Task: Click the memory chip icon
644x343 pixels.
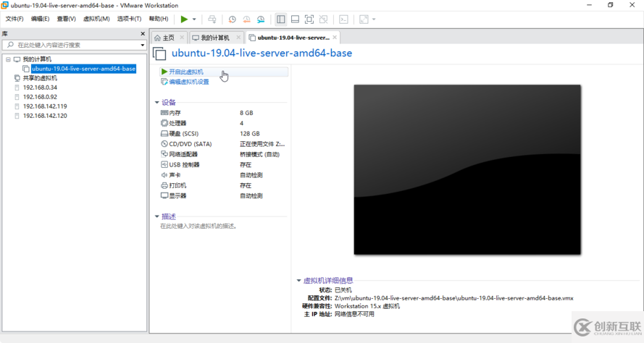Action: (164, 113)
